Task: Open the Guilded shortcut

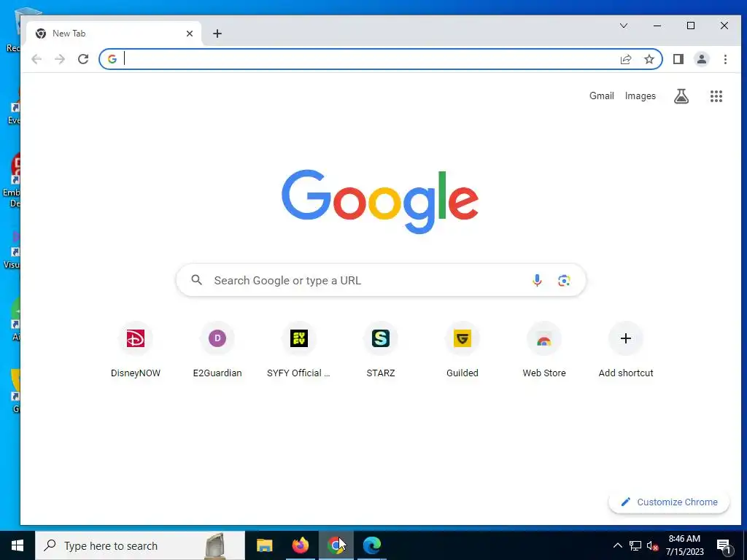Action: coord(462,349)
